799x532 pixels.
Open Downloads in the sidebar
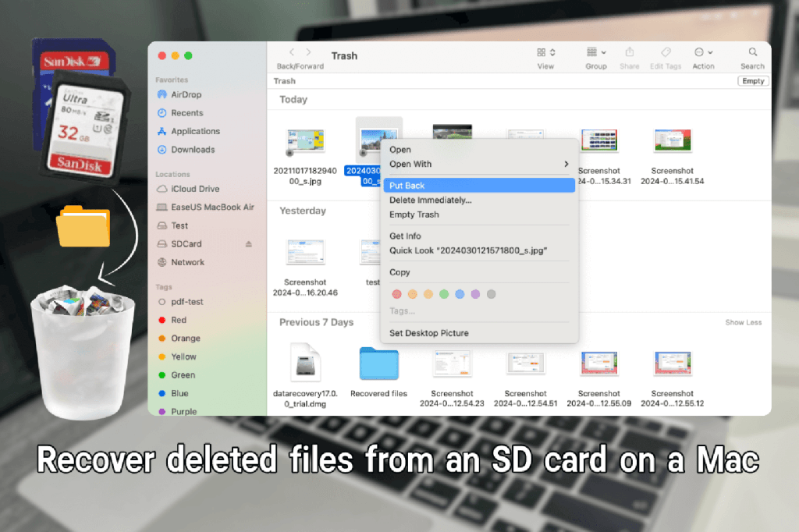193,149
